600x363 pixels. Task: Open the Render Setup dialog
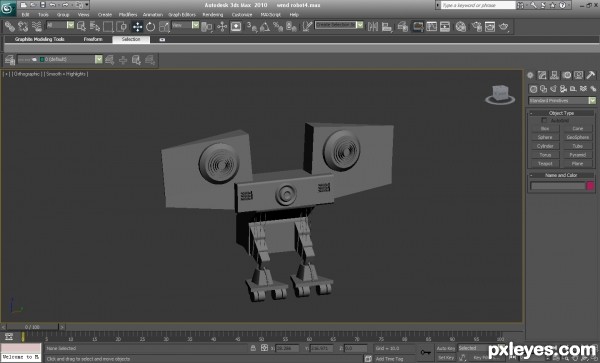click(x=476, y=26)
